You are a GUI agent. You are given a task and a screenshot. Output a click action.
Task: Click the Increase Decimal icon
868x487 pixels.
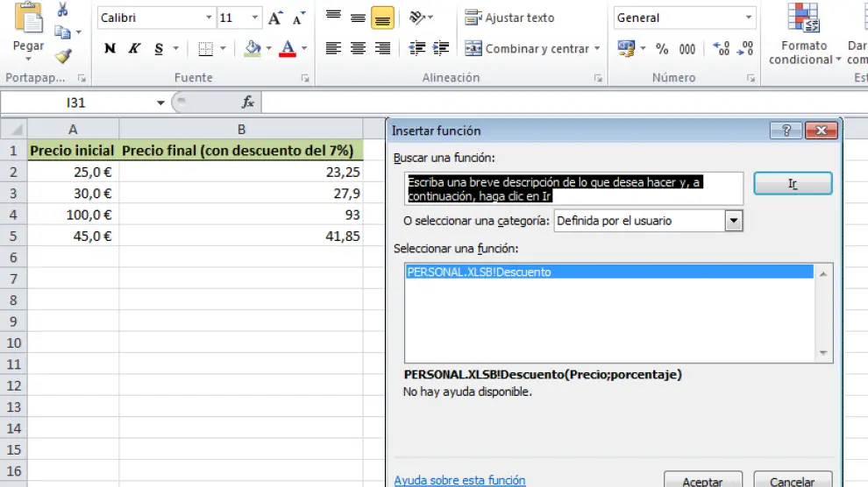pos(721,49)
